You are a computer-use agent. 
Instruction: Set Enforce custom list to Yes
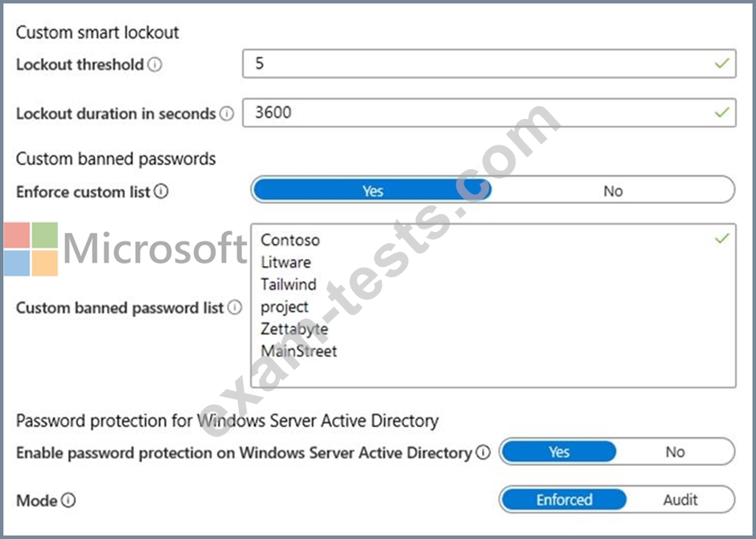(x=372, y=190)
